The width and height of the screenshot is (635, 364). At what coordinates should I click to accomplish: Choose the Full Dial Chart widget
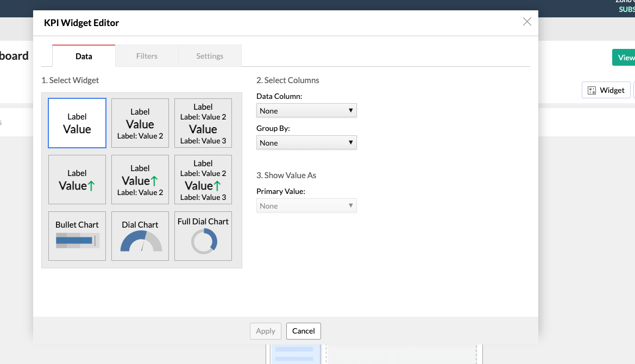coord(203,236)
